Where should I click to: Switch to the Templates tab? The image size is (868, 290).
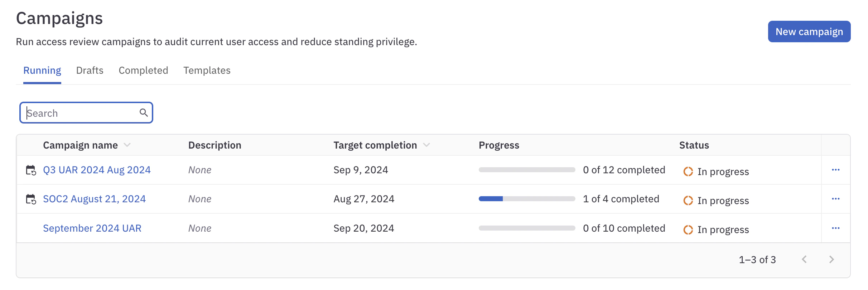point(207,70)
